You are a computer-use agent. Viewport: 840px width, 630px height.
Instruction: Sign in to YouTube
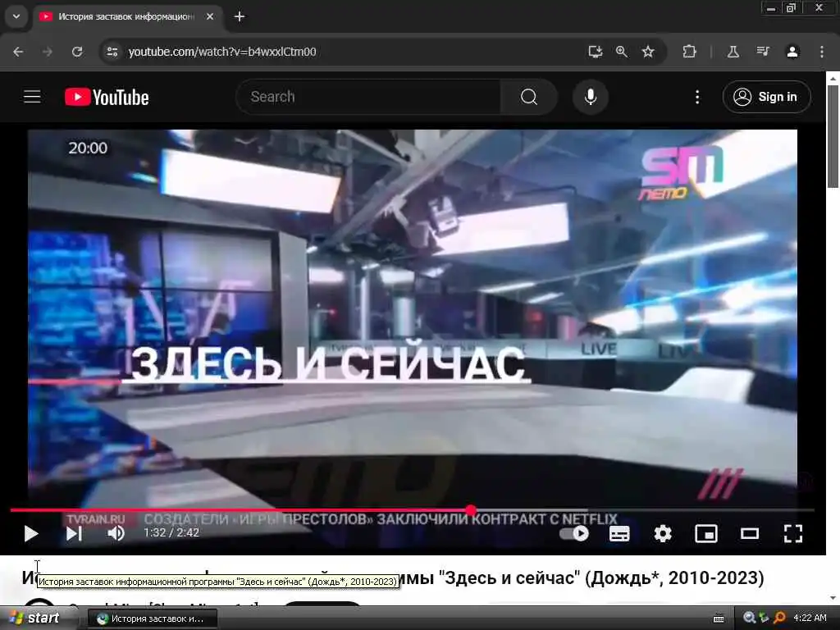767,97
